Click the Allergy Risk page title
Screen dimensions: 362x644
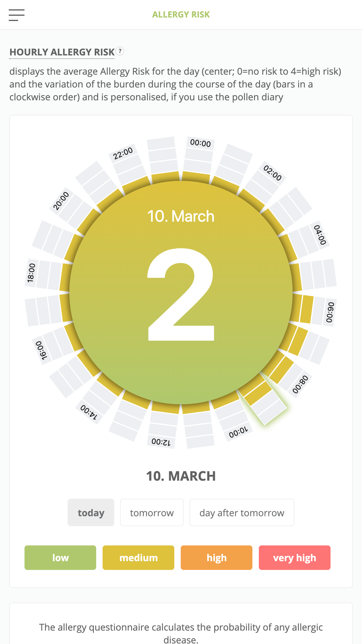point(181,15)
